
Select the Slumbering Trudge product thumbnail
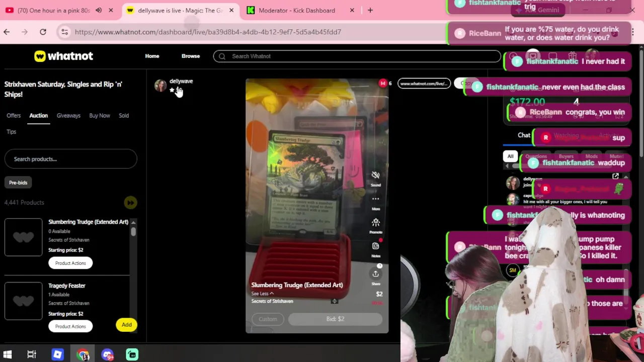click(23, 237)
